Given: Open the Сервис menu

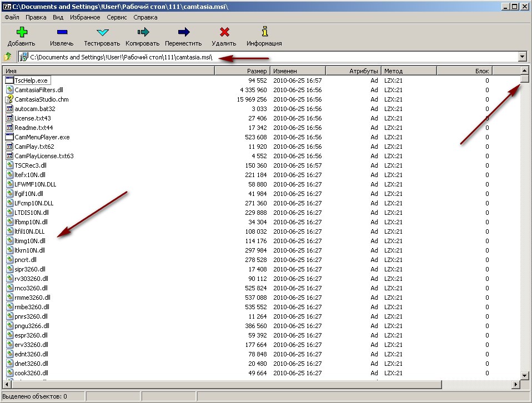Looking at the screenshot, I should coord(117,17).
